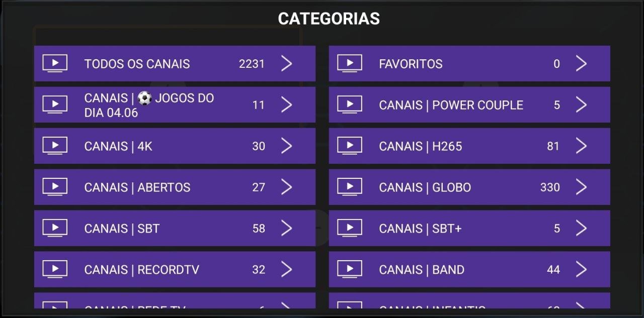Select the Canais | RecordTV category
644x318 pixels.
click(141, 270)
